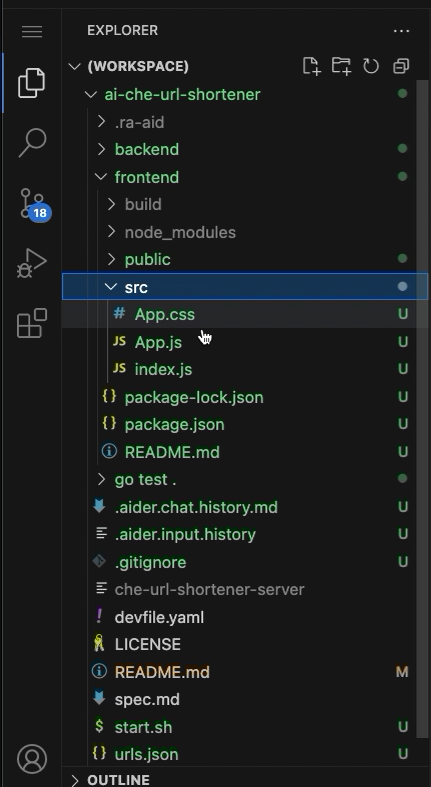Click the markdown arrow icon of .aider.chat.history.md
Viewport: 431px width, 787px height.
(99, 506)
